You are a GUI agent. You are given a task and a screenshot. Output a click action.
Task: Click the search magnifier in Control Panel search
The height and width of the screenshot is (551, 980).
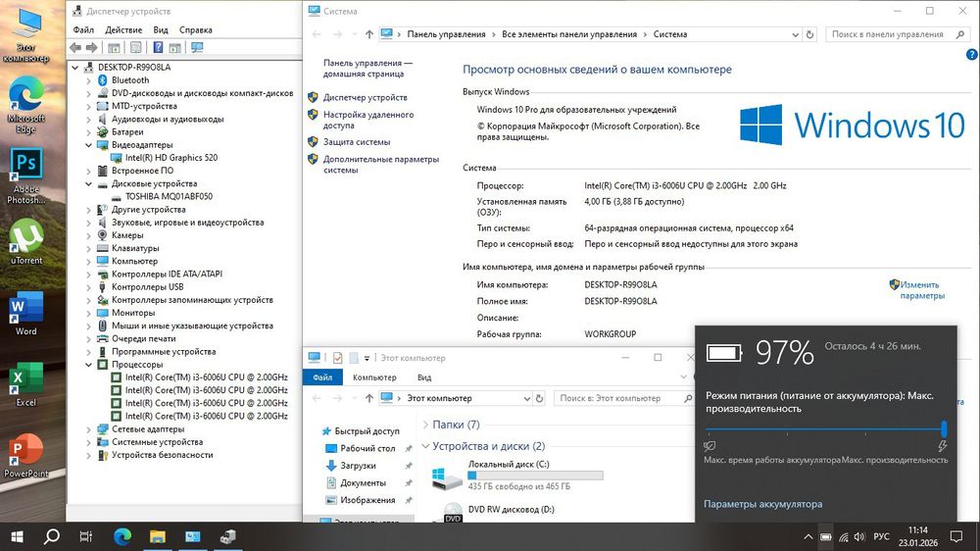tap(960, 34)
